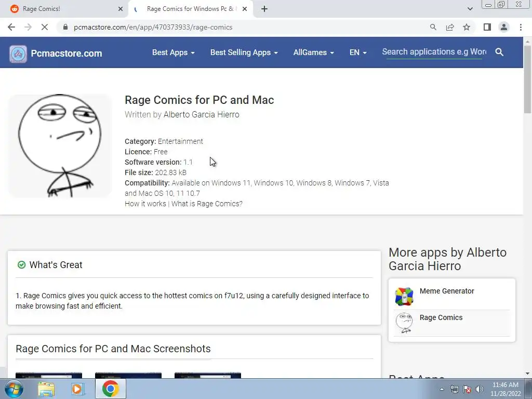This screenshot has height=399, width=532.
Task: Open the first app screenshot thumbnail
Action: point(49,375)
